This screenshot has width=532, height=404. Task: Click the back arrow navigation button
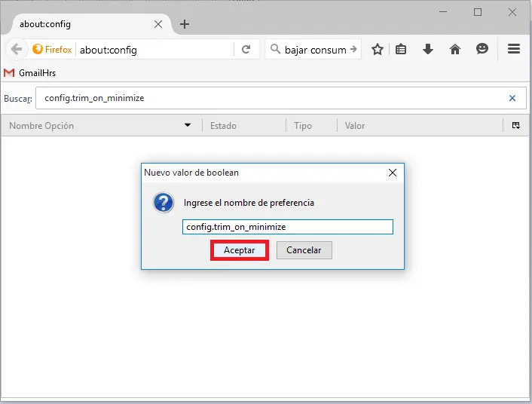[17, 50]
